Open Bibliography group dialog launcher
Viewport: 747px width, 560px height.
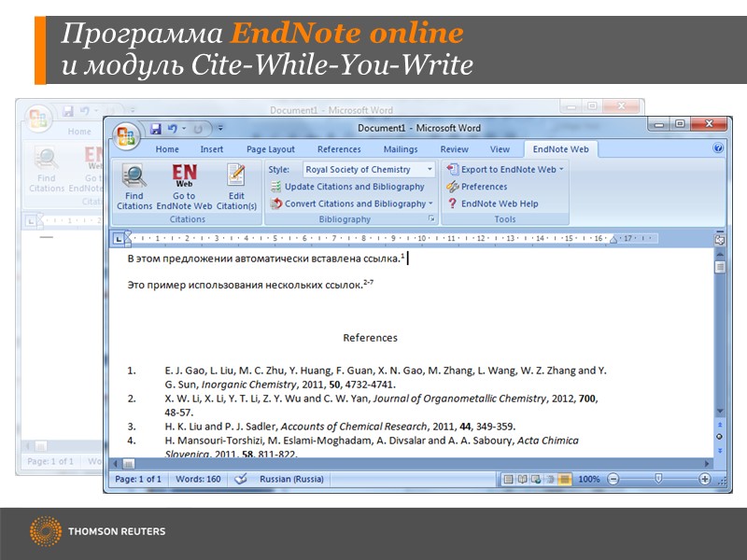pyautogui.click(x=431, y=218)
